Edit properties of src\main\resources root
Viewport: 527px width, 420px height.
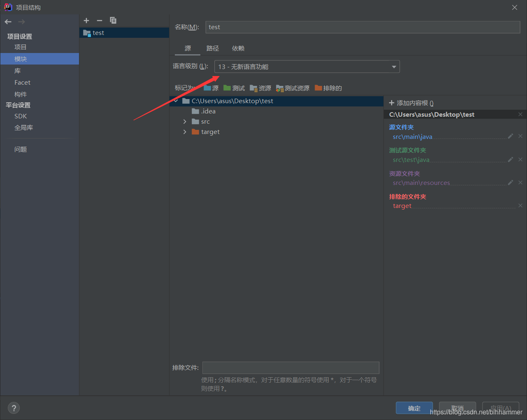point(511,182)
